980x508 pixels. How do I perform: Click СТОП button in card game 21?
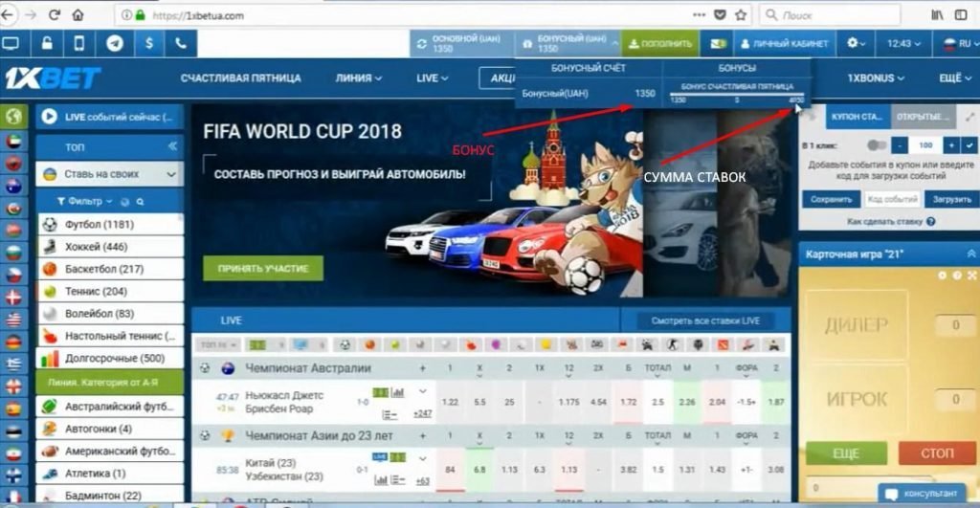pos(937,453)
